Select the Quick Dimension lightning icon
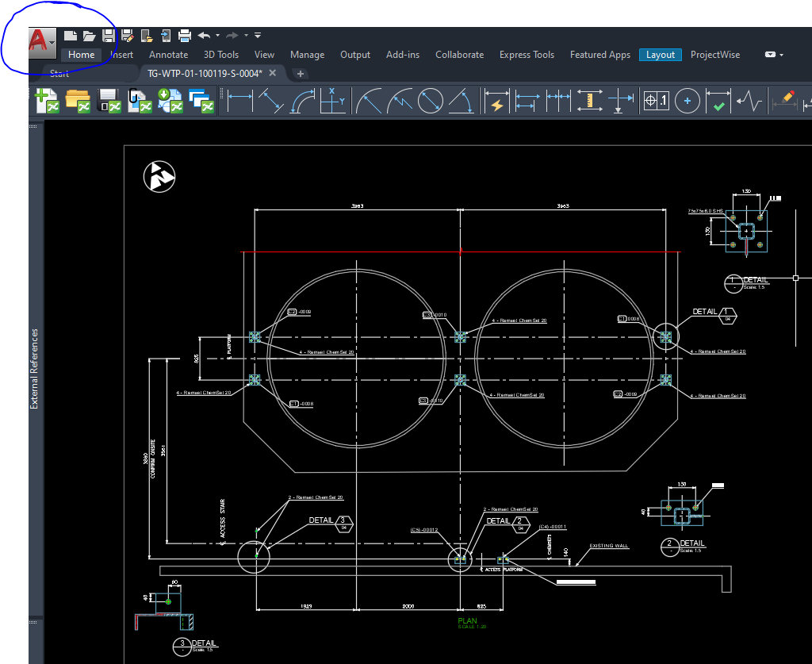The width and height of the screenshot is (812, 664). click(x=497, y=101)
